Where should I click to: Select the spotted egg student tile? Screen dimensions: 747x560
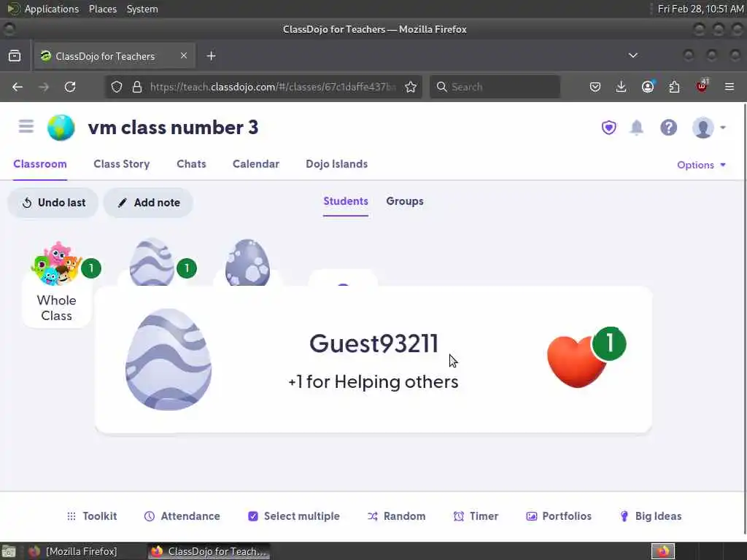pyautogui.click(x=247, y=262)
